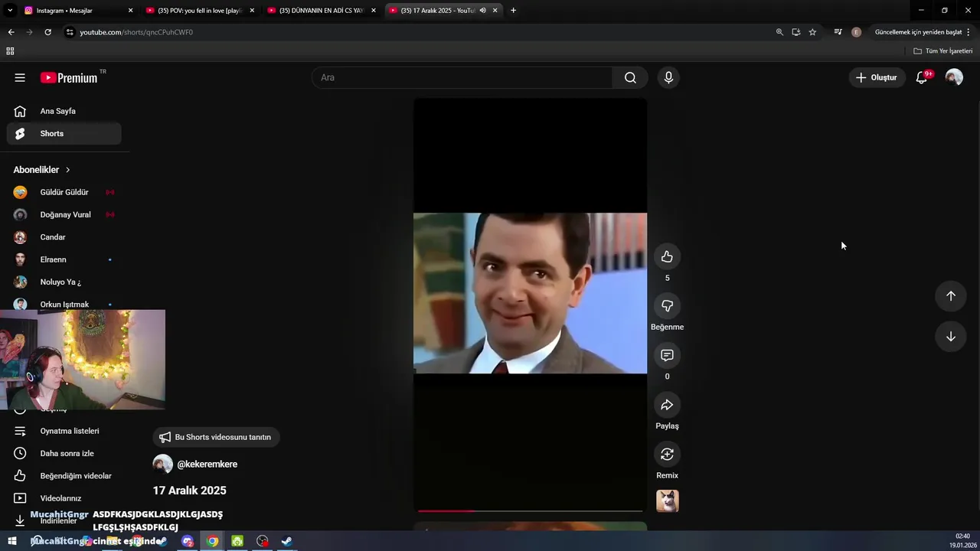
Task: Select Shorts in the sidebar
Action: tap(64, 133)
